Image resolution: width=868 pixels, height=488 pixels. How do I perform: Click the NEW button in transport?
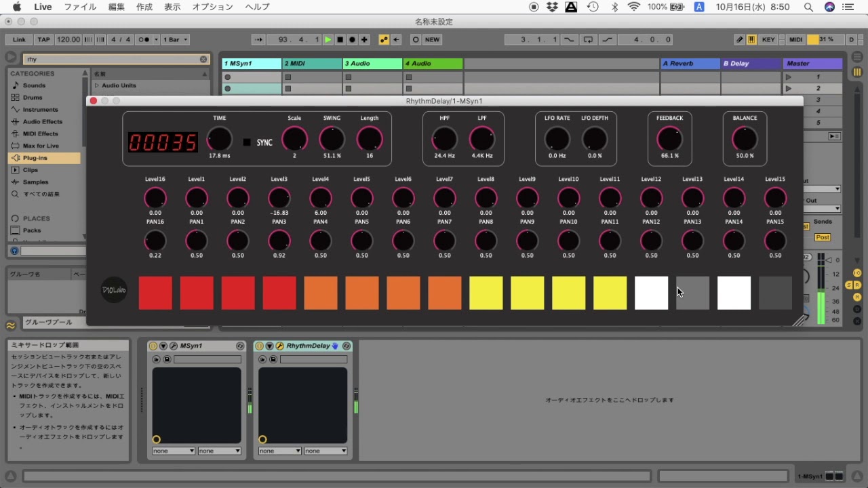(x=432, y=39)
